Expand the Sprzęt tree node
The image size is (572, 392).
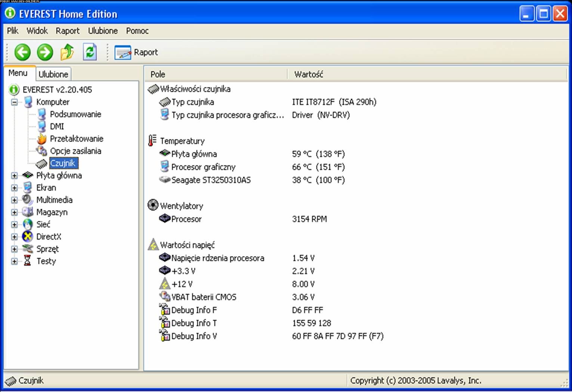click(x=14, y=249)
